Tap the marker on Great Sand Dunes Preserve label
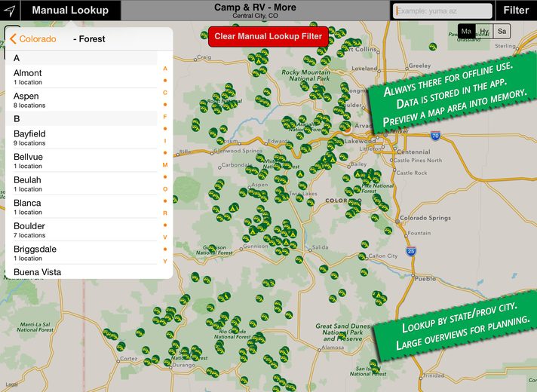 point(342,336)
